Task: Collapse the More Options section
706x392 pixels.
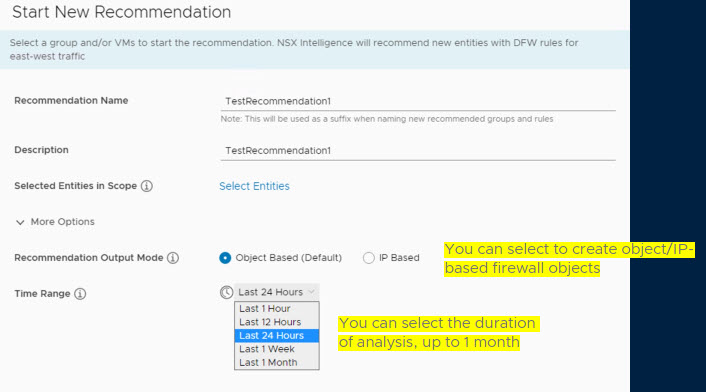Action: [x=20, y=222]
